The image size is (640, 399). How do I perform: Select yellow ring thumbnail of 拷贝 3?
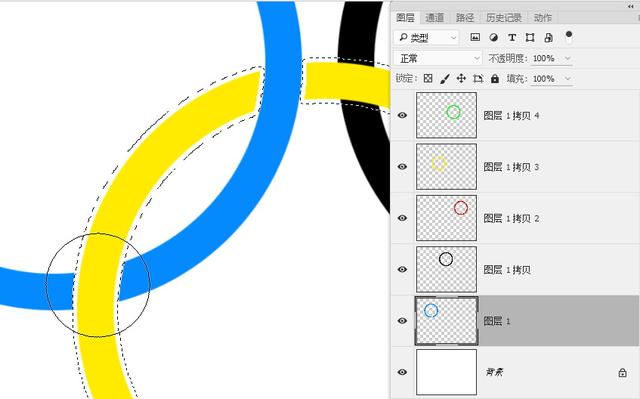[447, 166]
